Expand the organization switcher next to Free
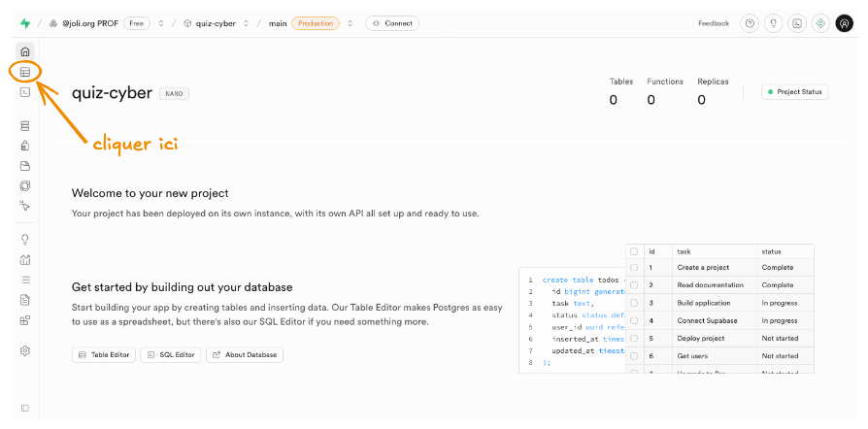Viewport: 868px width, 429px height. click(x=161, y=23)
